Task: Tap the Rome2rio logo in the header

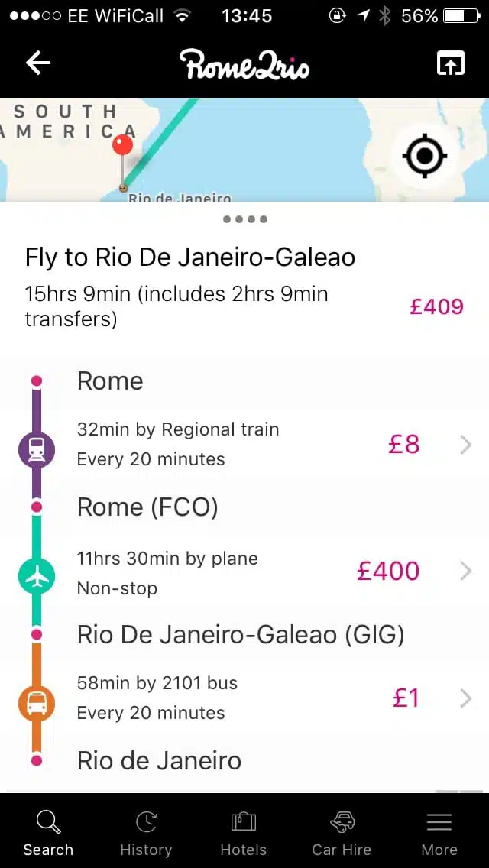Action: pos(244,66)
